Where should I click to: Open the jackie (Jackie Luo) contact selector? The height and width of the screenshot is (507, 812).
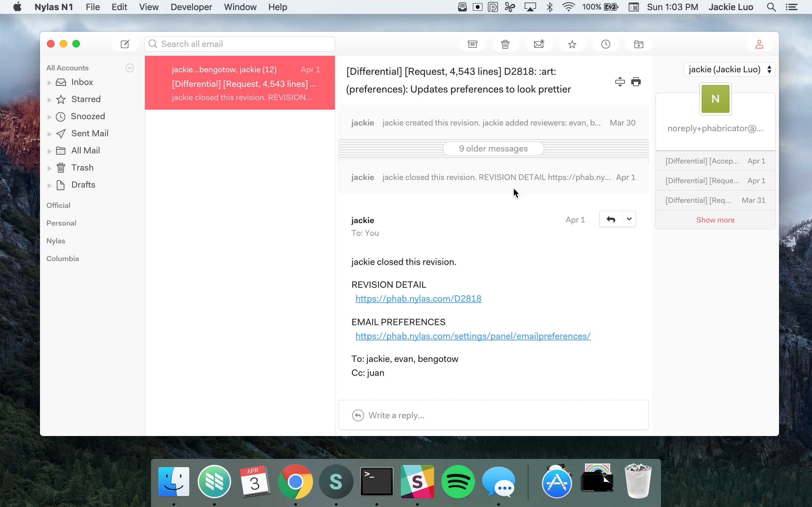pyautogui.click(x=730, y=69)
